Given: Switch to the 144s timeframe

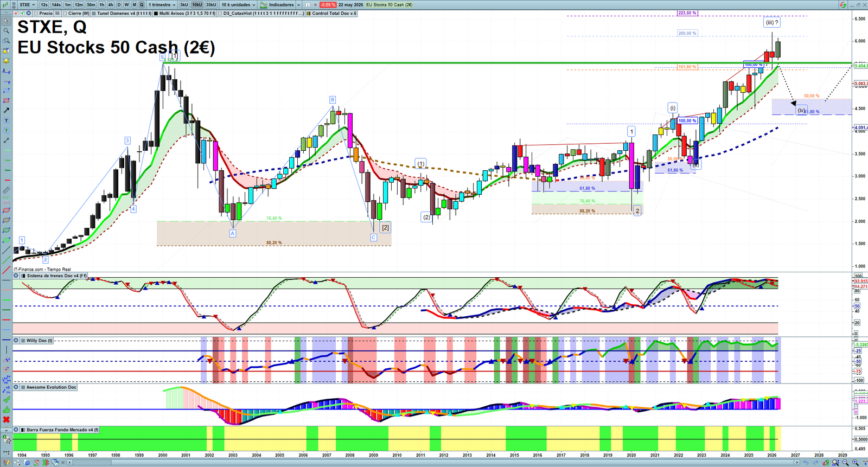Looking at the screenshot, I should 56,5.
